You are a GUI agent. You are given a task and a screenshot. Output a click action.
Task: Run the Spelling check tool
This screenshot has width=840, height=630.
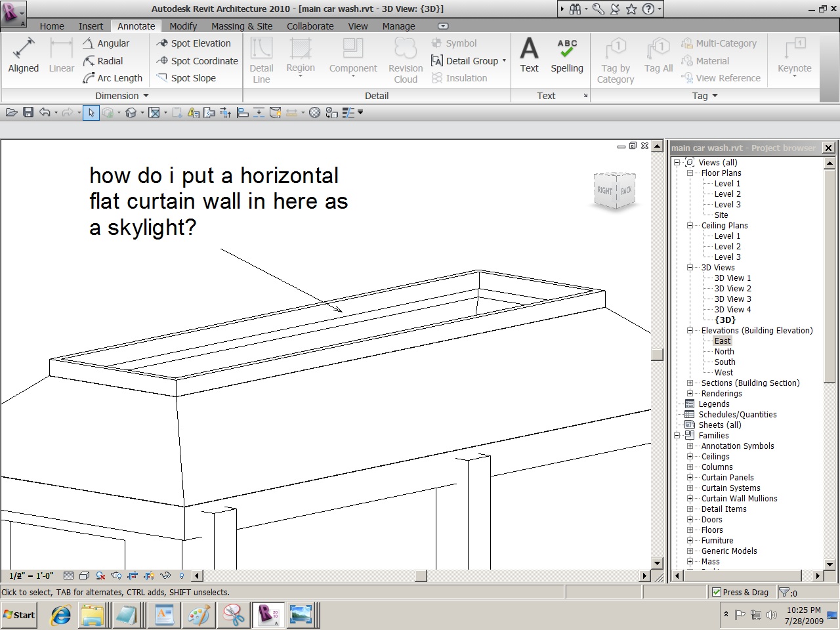pyautogui.click(x=566, y=56)
